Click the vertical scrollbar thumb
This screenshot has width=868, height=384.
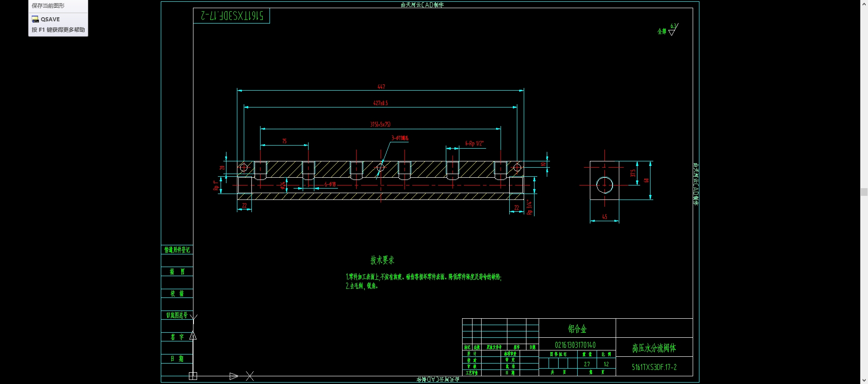click(864, 192)
